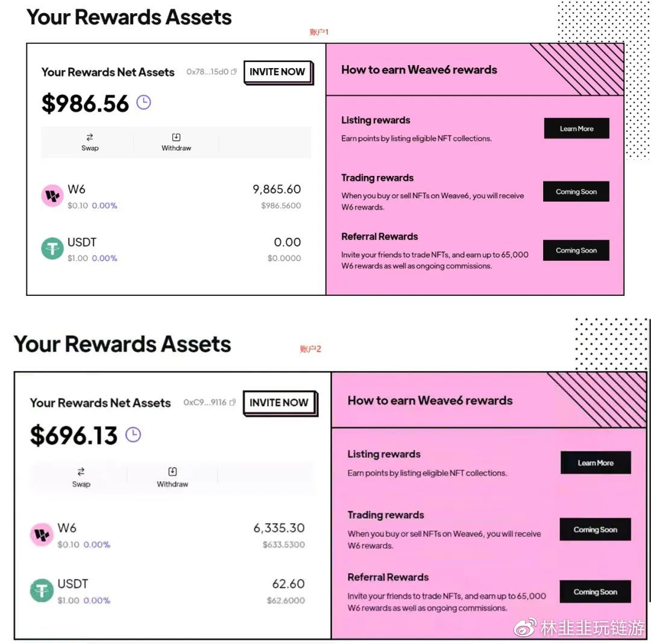651x644 pixels.
Task: Open Learn More for Listing rewards, lower panel
Action: point(596,463)
